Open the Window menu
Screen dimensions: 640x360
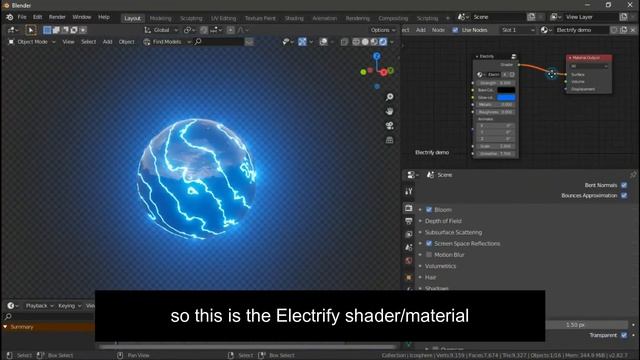coord(82,17)
